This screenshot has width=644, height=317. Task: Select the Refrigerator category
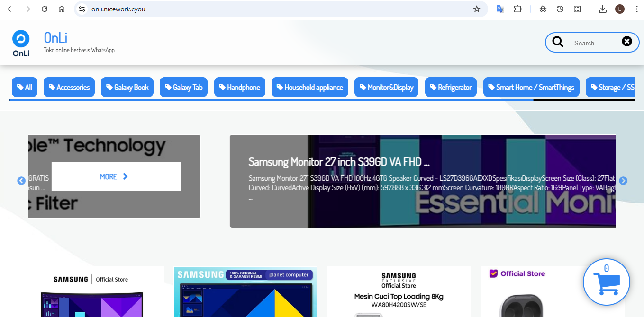pyautogui.click(x=451, y=87)
